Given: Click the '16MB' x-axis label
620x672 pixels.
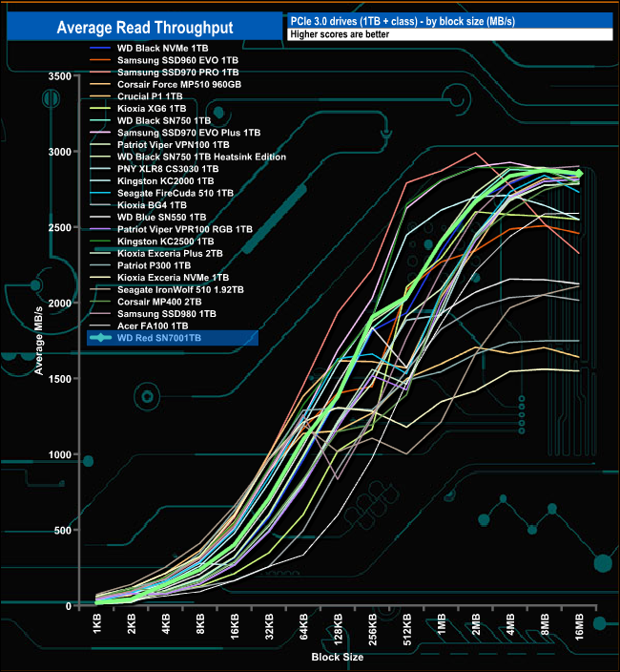Looking at the screenshot, I should click(x=579, y=627).
